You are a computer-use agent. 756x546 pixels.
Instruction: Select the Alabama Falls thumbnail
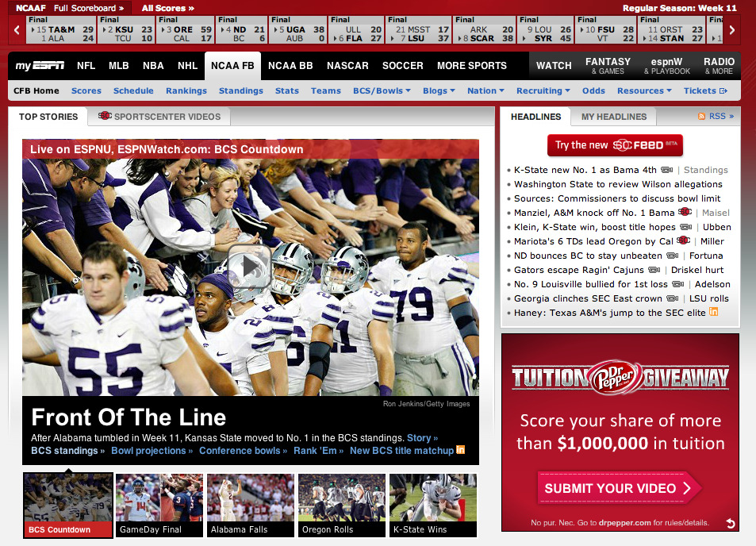point(250,505)
